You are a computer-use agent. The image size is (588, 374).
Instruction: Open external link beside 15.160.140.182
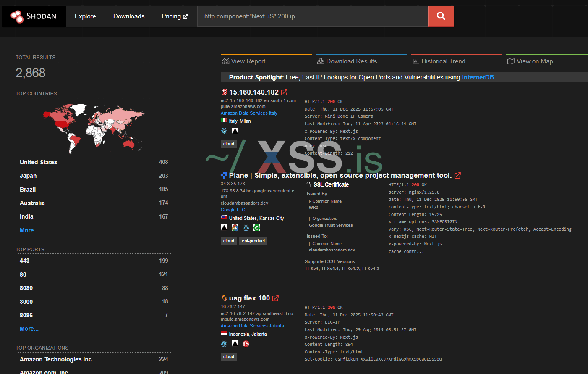point(284,92)
